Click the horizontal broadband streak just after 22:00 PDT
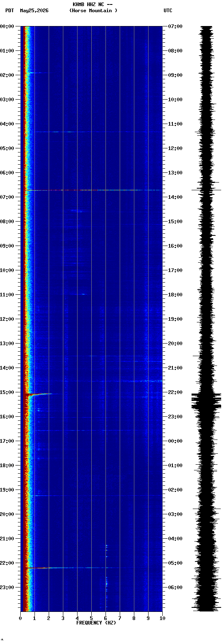224x644 pixels. (77, 568)
